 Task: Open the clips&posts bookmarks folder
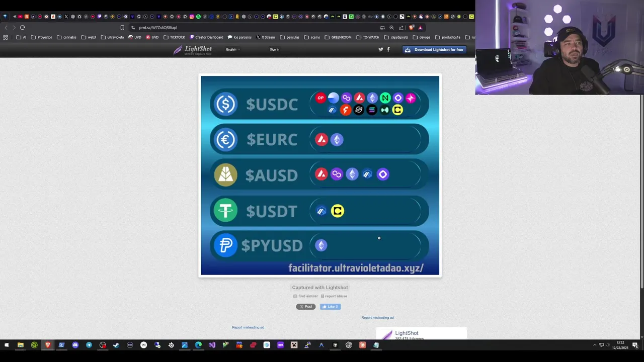pos(396,37)
